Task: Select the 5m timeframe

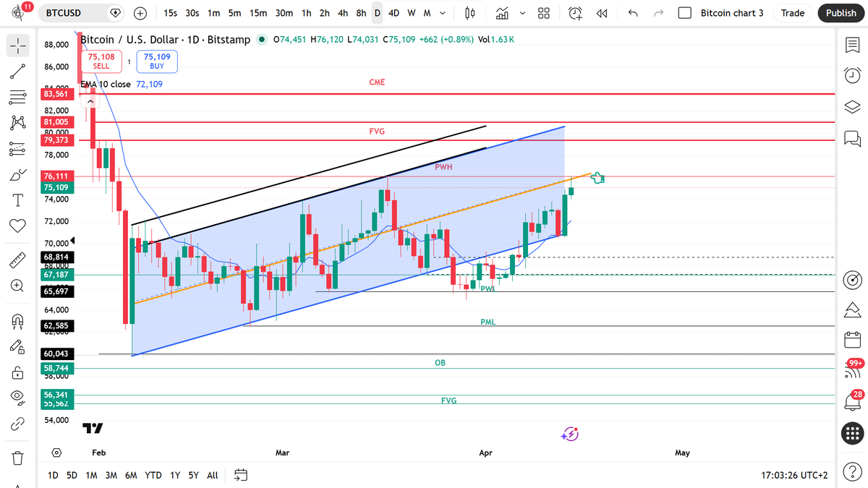Action: pos(234,13)
